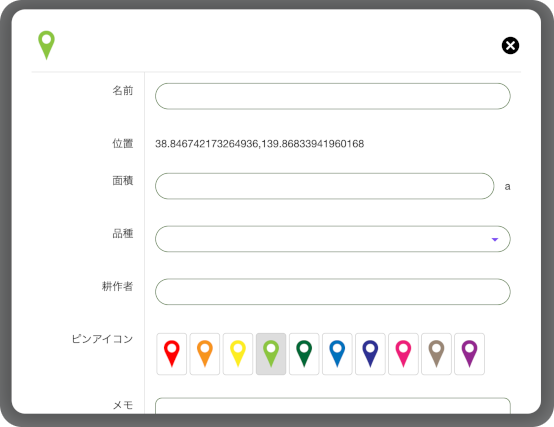This screenshot has width=554, height=427.
Task: Click the green pin header icon
Action: pos(46,45)
